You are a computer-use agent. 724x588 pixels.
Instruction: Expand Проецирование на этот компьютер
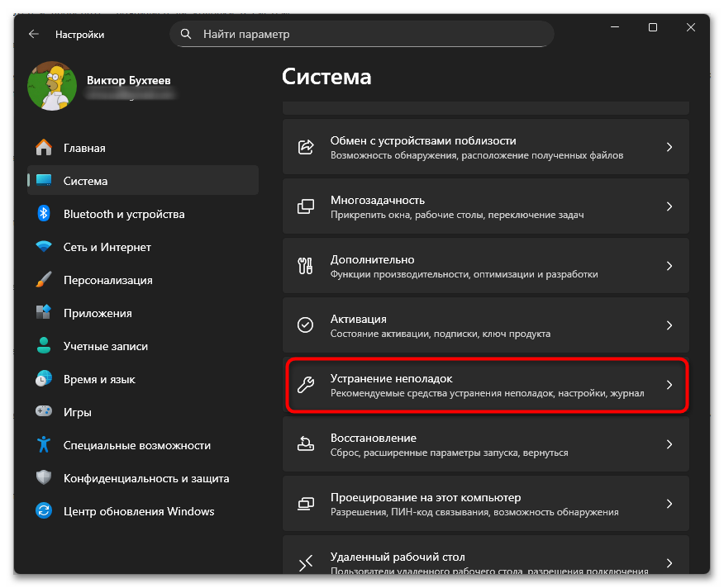pos(486,504)
